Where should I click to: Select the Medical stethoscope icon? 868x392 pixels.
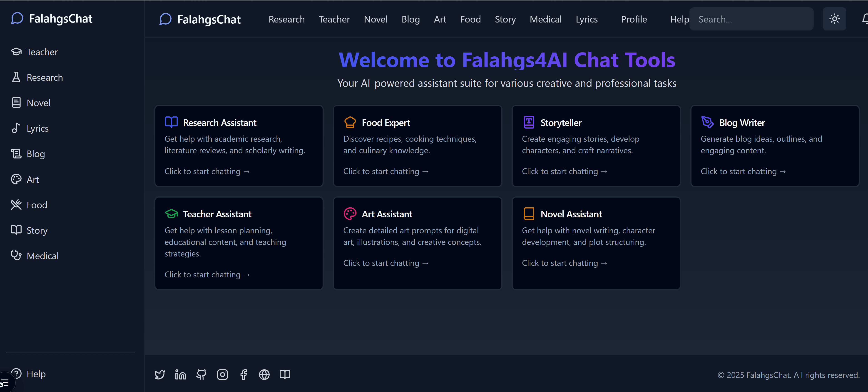16,255
